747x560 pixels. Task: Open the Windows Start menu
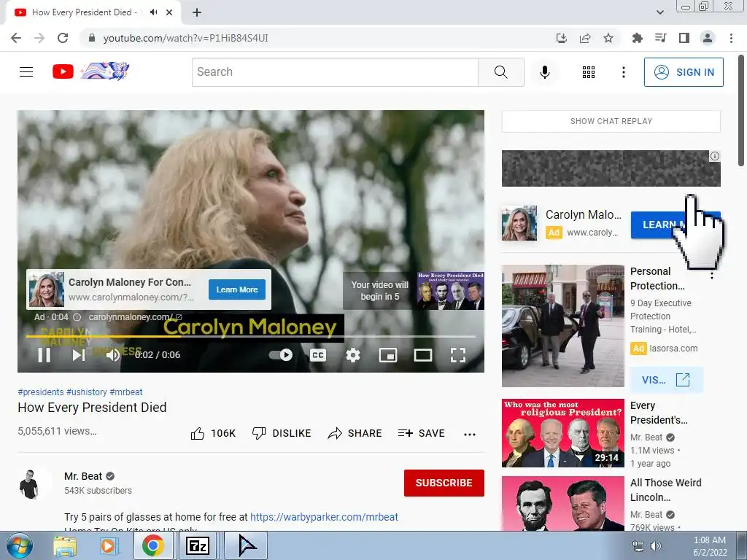click(20, 545)
